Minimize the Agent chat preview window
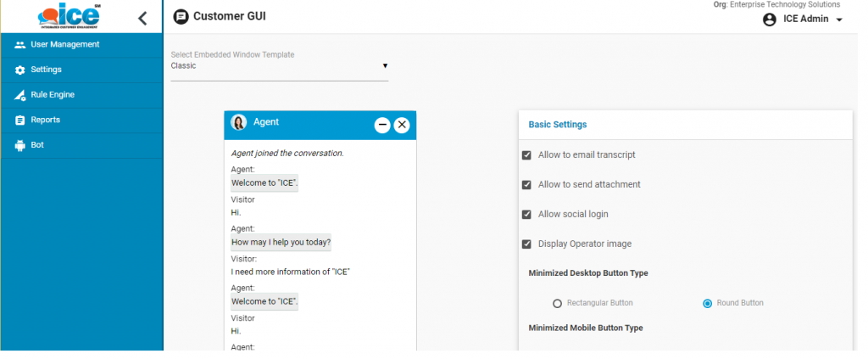 coord(382,125)
